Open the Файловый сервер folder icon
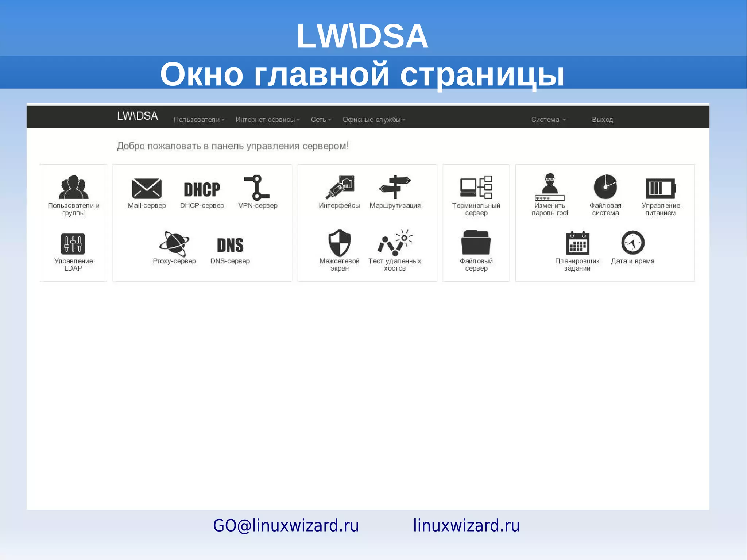 click(x=476, y=242)
